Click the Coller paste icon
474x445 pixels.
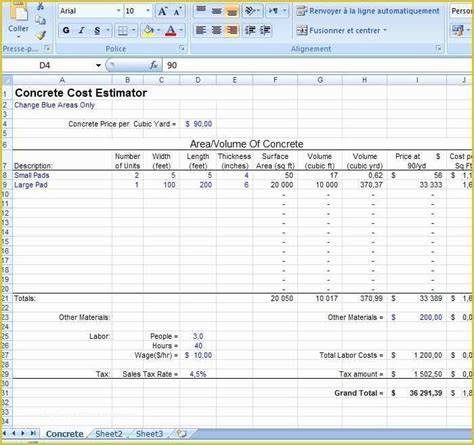18,13
